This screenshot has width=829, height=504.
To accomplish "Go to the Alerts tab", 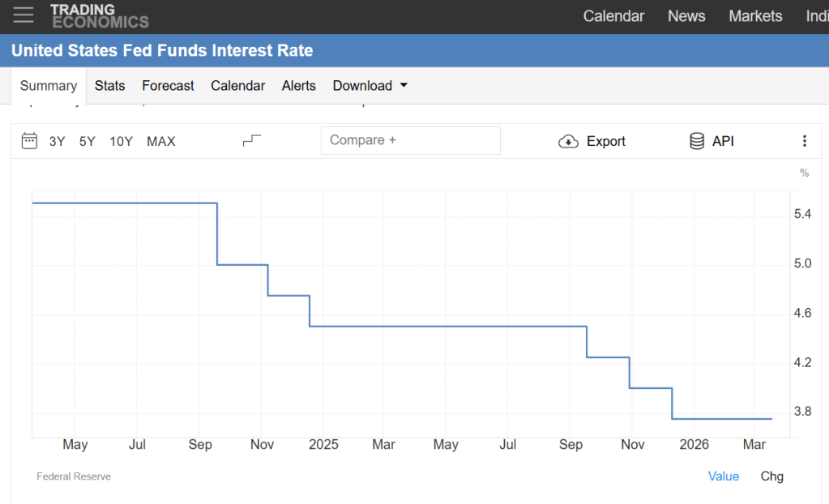I will 298,86.
